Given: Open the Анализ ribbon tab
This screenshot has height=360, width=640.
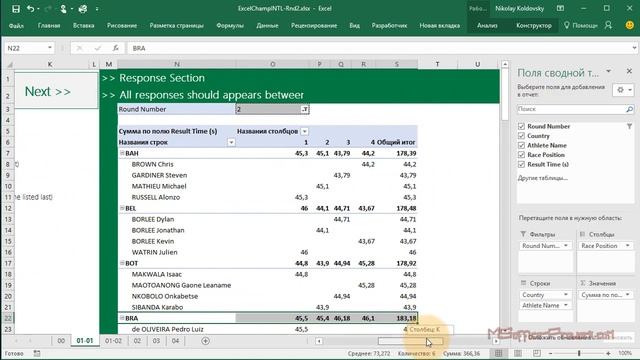Looking at the screenshot, I should pos(487,25).
